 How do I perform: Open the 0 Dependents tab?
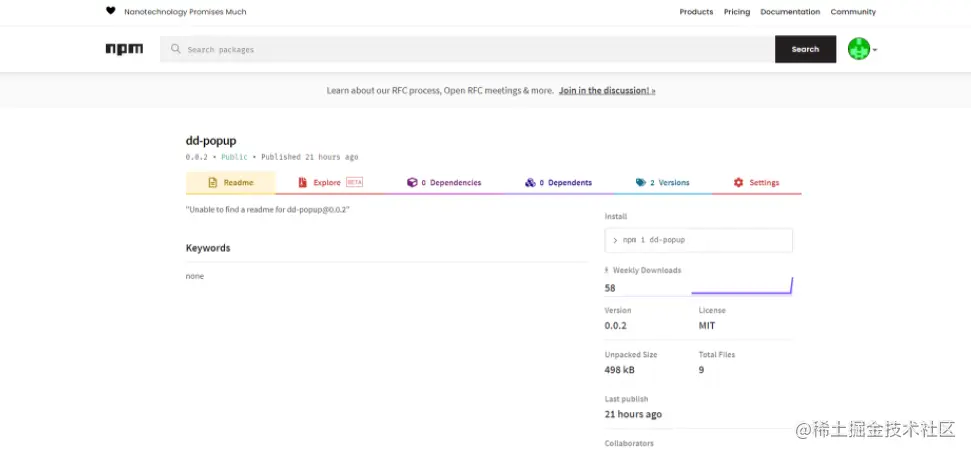click(558, 183)
